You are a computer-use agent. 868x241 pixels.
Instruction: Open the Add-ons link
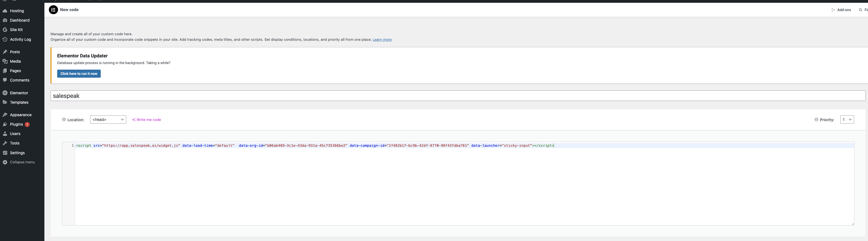point(841,10)
